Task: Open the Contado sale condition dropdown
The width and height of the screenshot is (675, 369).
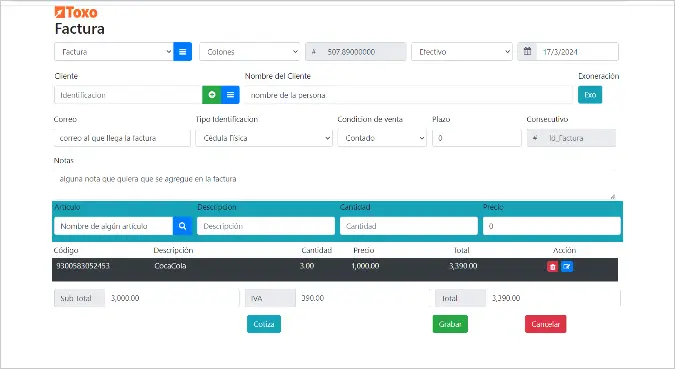Action: [x=382, y=138]
